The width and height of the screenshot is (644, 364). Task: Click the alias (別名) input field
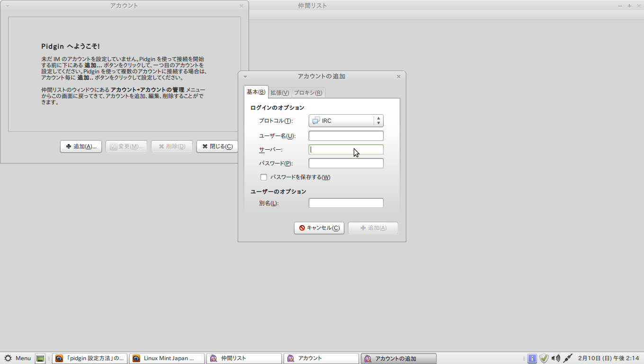click(x=346, y=203)
